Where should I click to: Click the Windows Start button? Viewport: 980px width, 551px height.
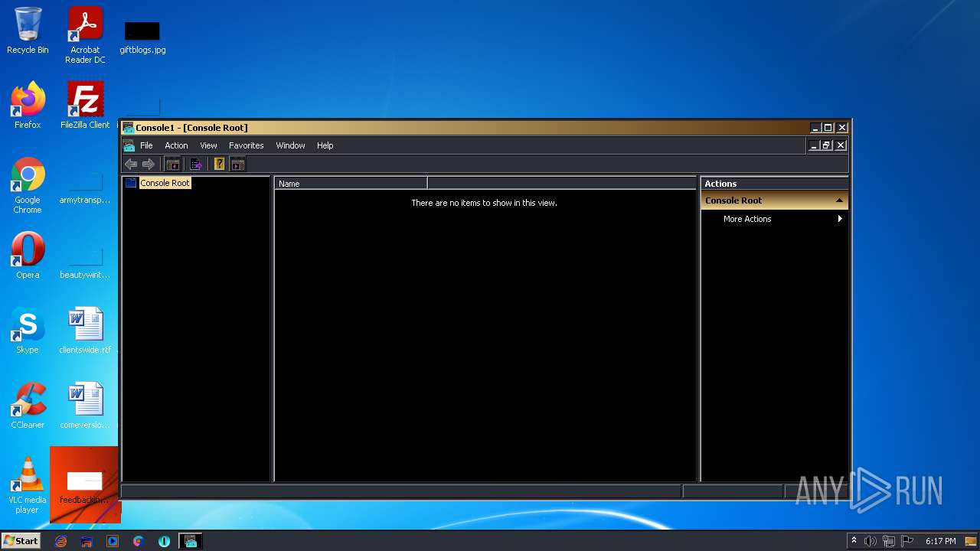click(21, 540)
